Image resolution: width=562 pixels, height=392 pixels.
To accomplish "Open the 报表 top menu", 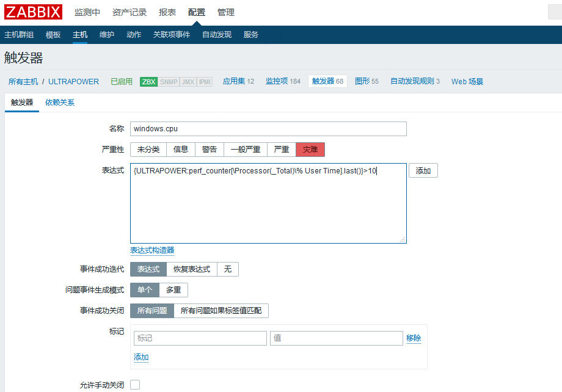I will [x=167, y=13].
